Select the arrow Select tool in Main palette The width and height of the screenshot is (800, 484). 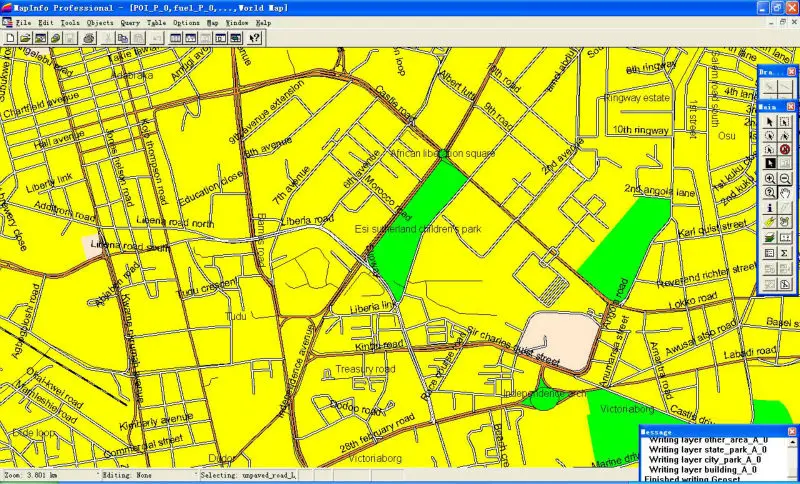(x=769, y=121)
